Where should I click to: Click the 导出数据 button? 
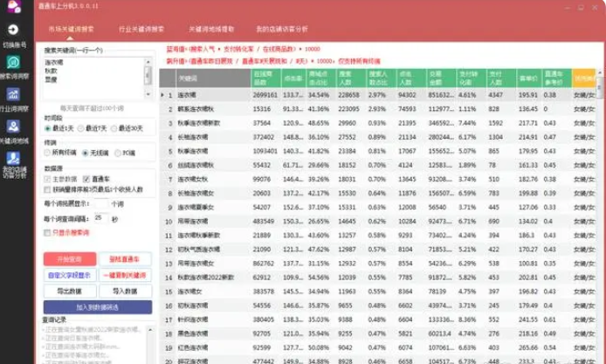click(70, 291)
